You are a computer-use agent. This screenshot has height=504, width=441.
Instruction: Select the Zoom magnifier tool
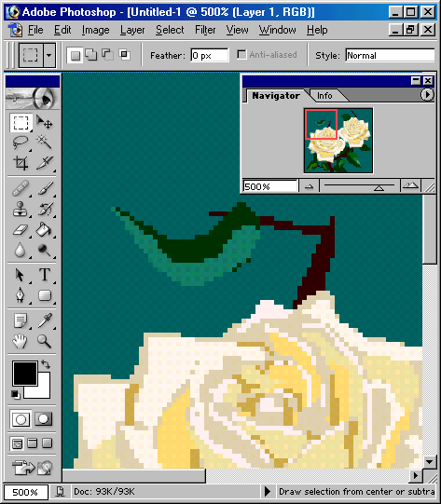tap(45, 341)
